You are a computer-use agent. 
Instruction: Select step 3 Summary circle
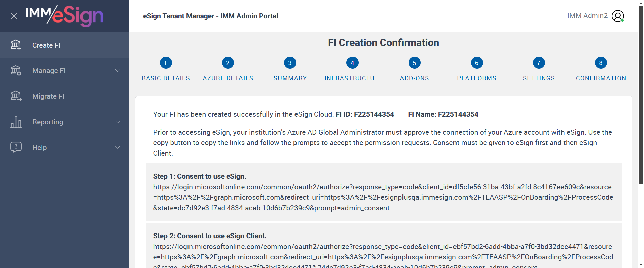290,63
